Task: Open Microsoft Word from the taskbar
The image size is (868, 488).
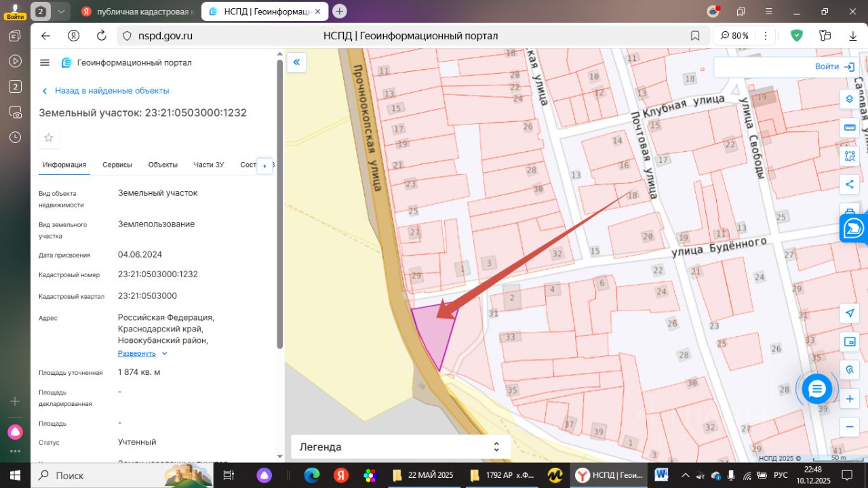Action: tap(660, 475)
